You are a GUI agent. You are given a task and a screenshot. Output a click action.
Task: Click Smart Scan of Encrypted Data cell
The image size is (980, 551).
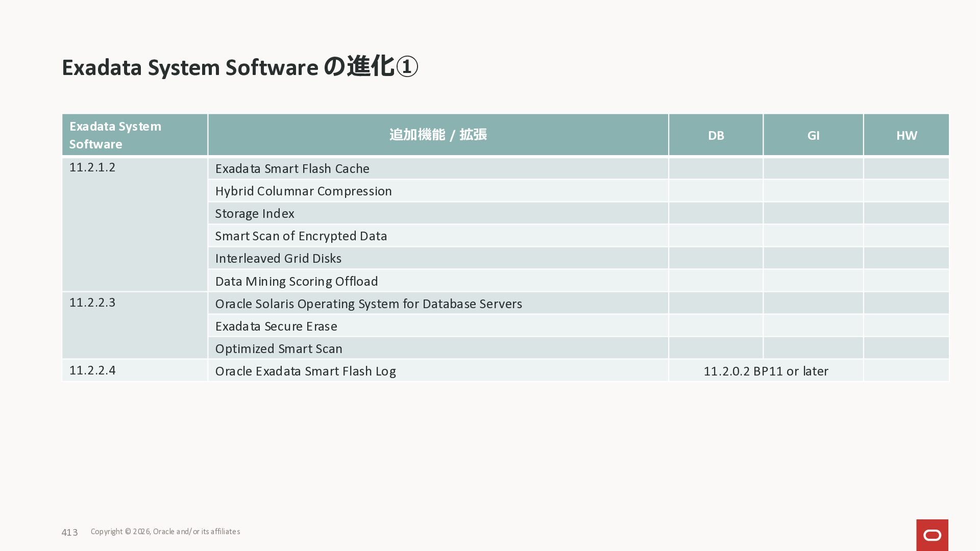[301, 236]
